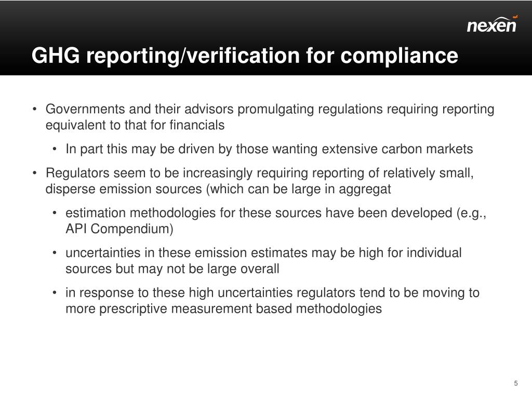This screenshot has width=532, height=399.
Task: Click the text 'sources but may not be large overall'
Action: pos(172,269)
